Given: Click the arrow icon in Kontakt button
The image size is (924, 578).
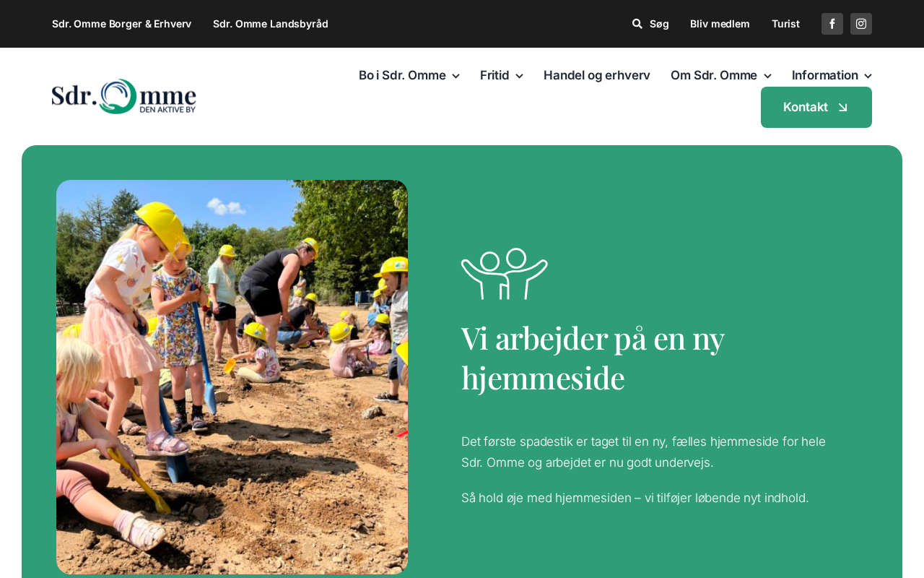Looking at the screenshot, I should pyautogui.click(x=842, y=108).
